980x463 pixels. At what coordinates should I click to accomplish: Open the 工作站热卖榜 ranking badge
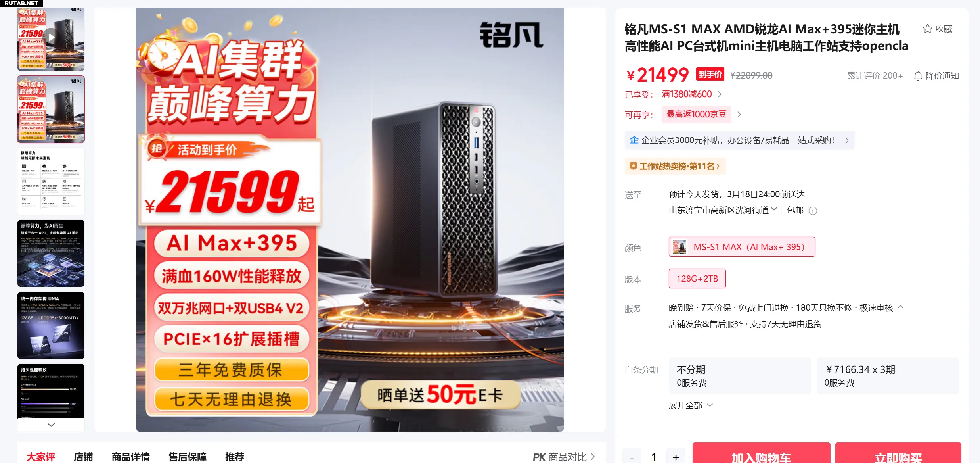click(x=675, y=166)
